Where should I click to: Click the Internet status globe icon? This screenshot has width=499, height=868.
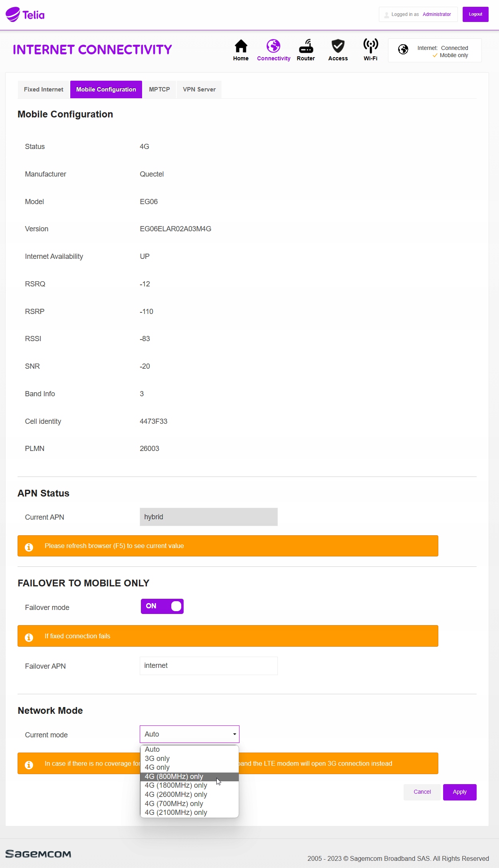pyautogui.click(x=403, y=49)
